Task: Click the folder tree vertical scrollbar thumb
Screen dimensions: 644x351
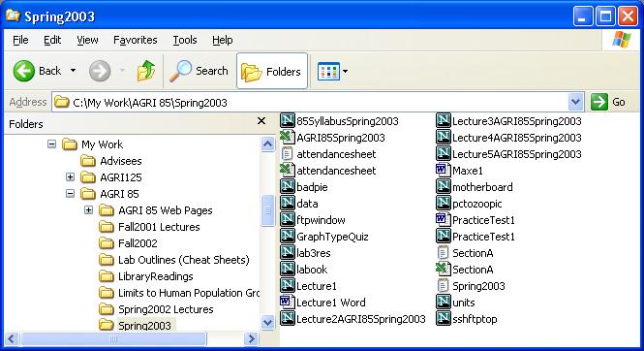Action: coord(268,210)
